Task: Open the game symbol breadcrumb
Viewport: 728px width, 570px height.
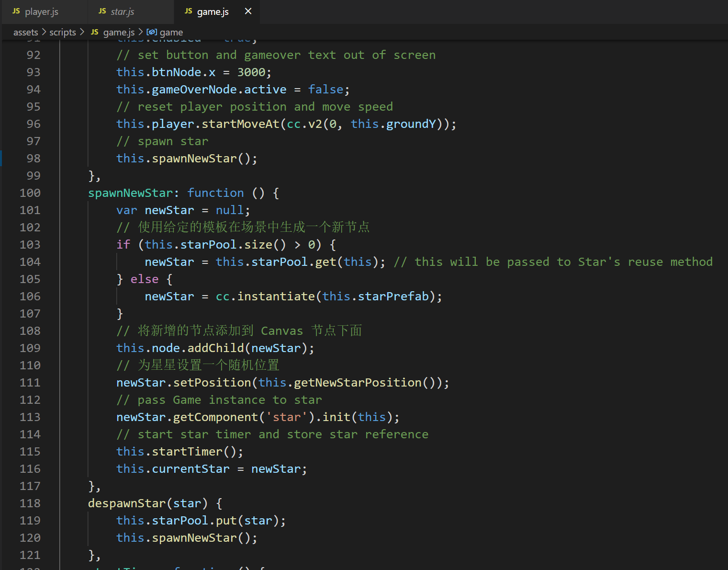Action: (171, 32)
